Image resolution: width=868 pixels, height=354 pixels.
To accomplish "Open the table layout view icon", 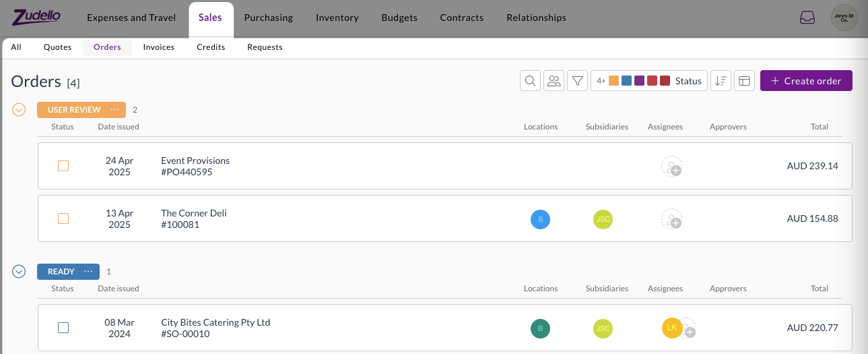I will tap(744, 81).
